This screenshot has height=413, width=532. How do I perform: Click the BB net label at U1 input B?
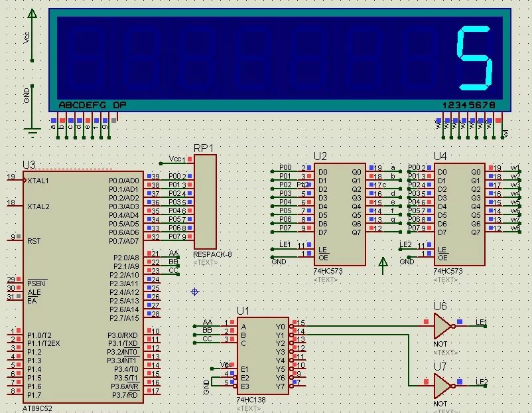click(208, 330)
